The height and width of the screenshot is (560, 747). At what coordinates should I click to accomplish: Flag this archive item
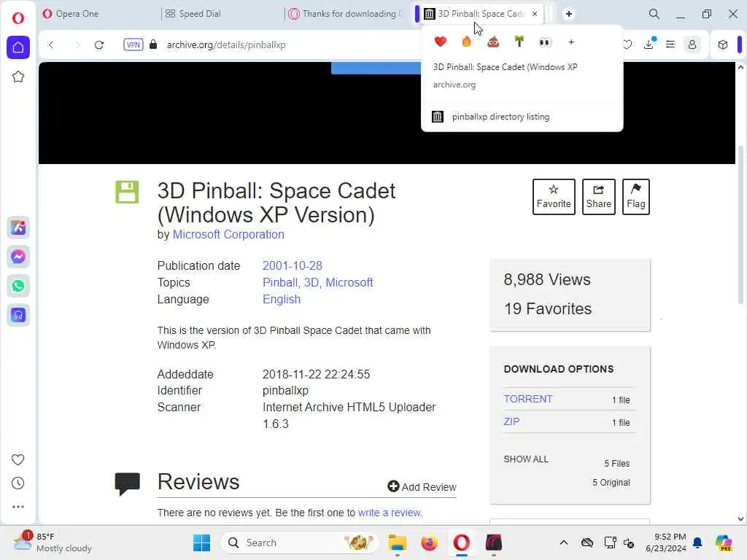pyautogui.click(x=635, y=197)
